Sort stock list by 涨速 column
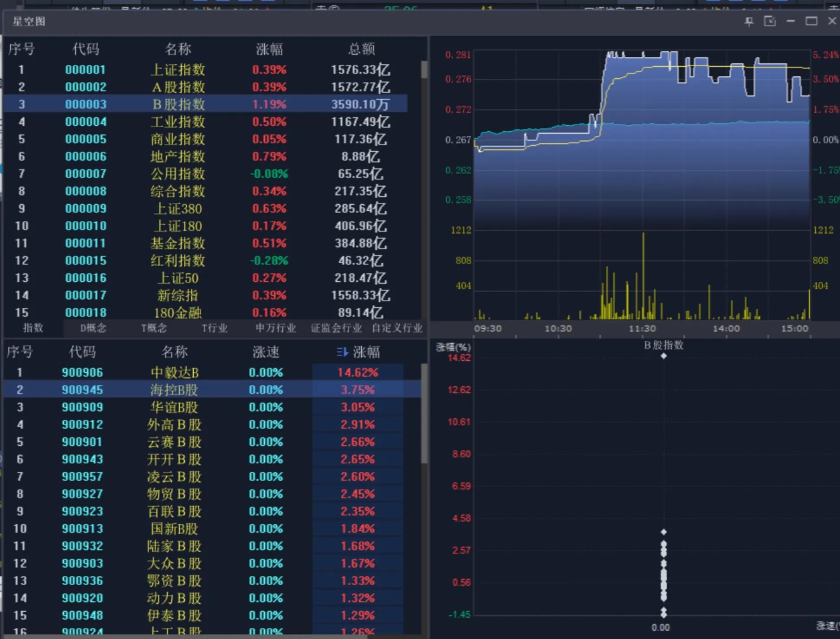 pyautogui.click(x=266, y=352)
